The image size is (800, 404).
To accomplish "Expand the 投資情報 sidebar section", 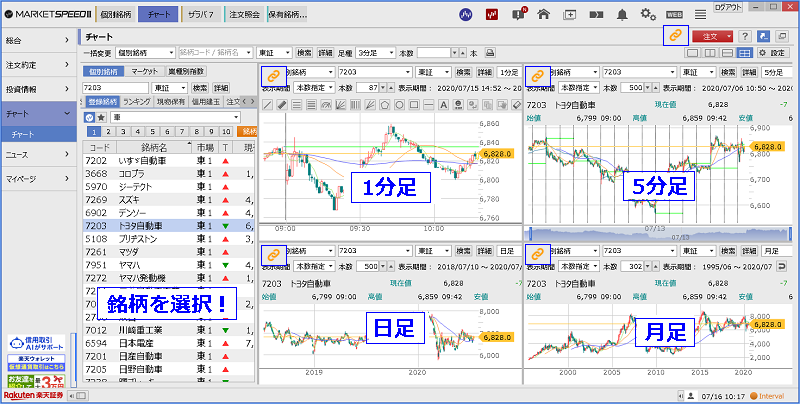I will pyautogui.click(x=38, y=89).
